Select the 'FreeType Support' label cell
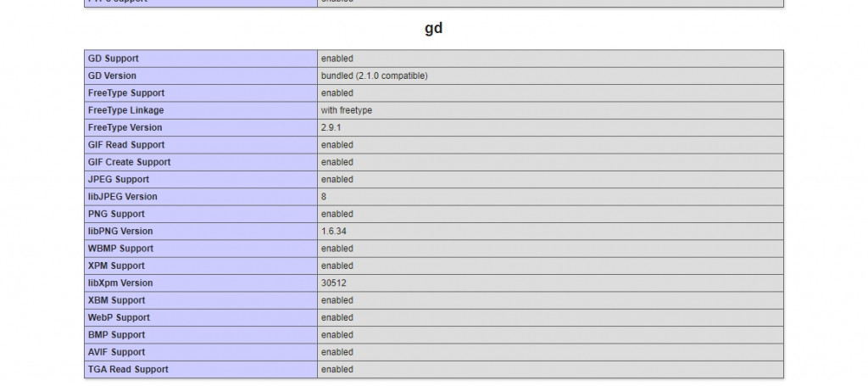This screenshot has width=868, height=386. tap(201, 93)
